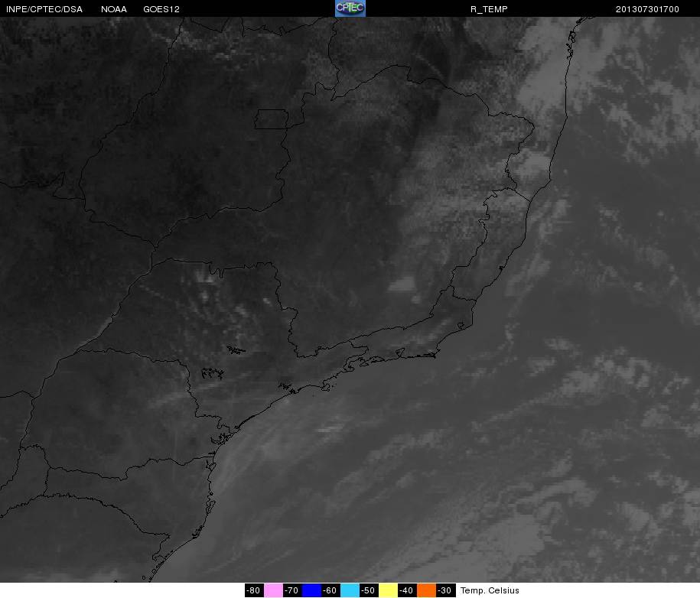Click the dark blue swatch in the legend

(311, 590)
